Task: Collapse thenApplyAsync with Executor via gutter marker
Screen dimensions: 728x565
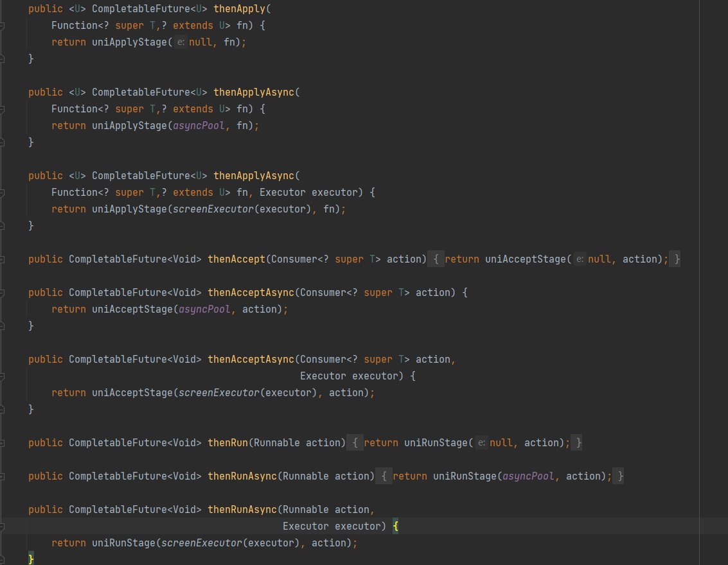Action: point(3,193)
